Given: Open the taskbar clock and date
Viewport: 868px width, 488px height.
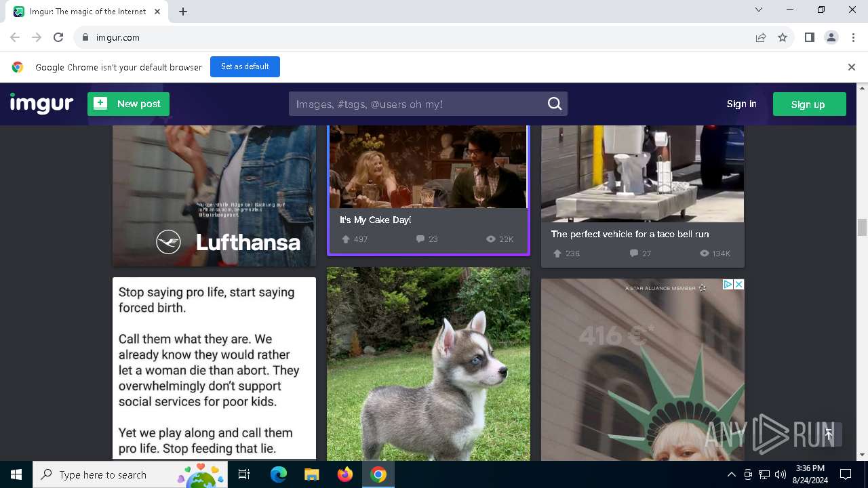Looking at the screenshot, I should [810, 474].
